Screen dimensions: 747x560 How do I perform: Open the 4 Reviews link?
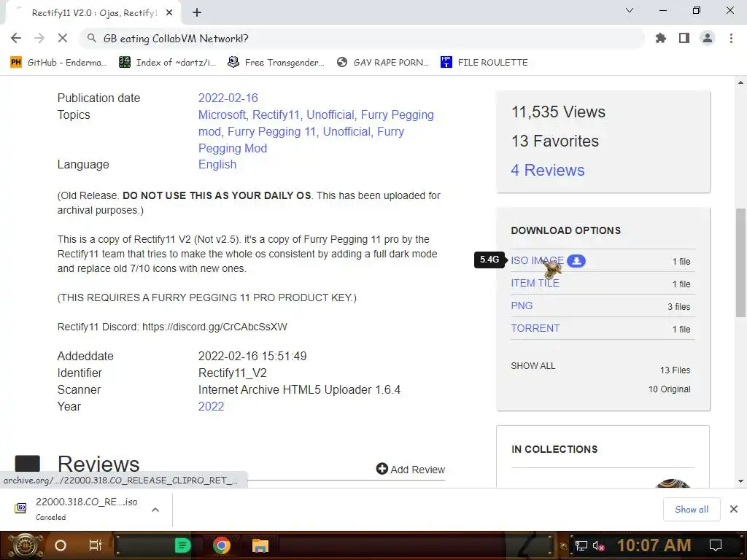point(547,170)
